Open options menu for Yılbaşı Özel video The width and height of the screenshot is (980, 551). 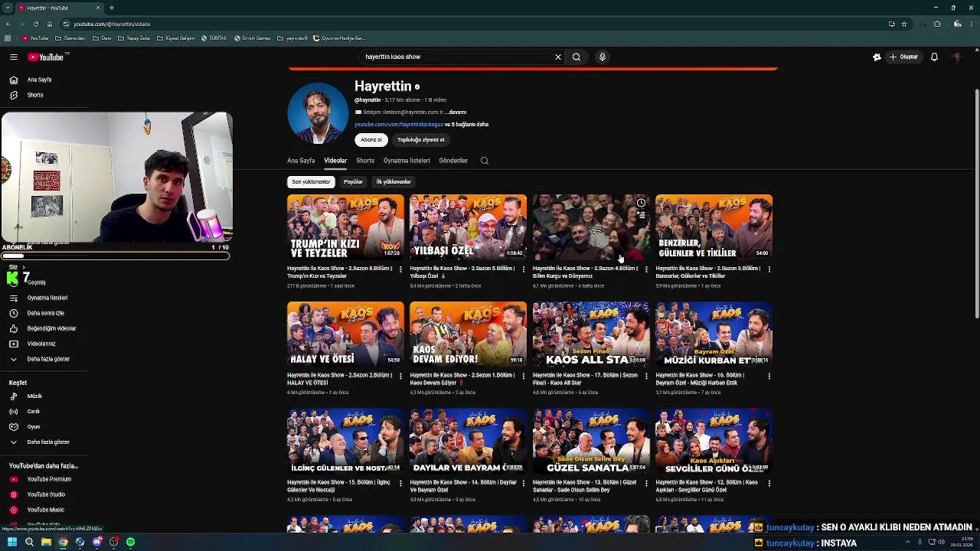[x=523, y=269]
